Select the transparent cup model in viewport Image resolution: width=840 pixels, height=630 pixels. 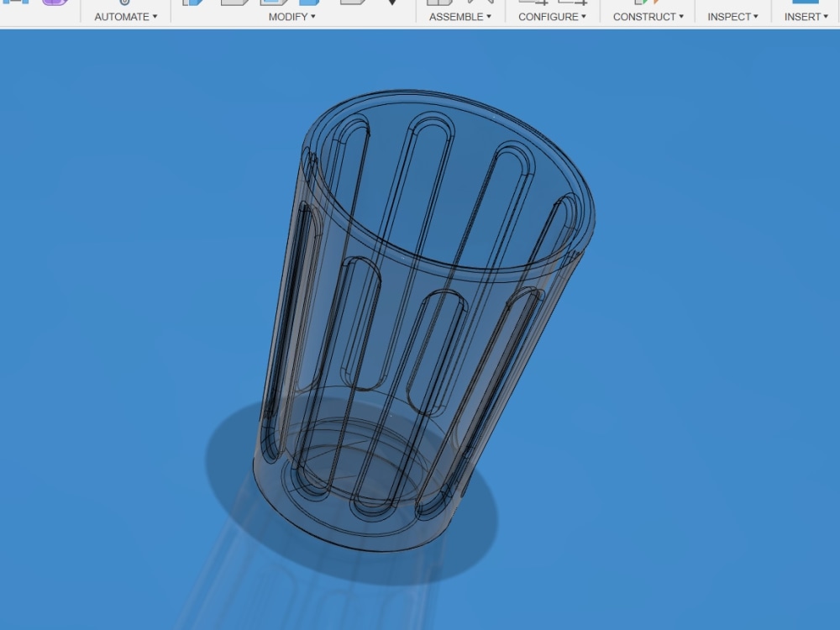tap(423, 322)
